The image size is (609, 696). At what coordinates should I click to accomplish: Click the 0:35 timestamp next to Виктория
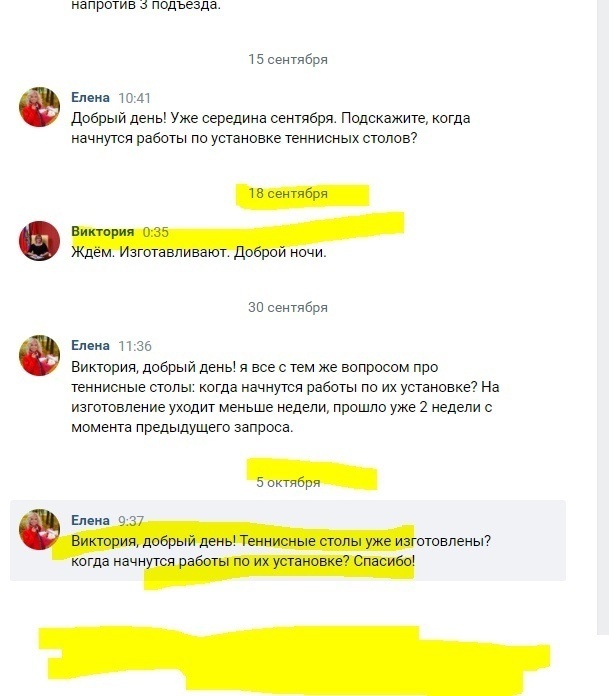click(155, 232)
